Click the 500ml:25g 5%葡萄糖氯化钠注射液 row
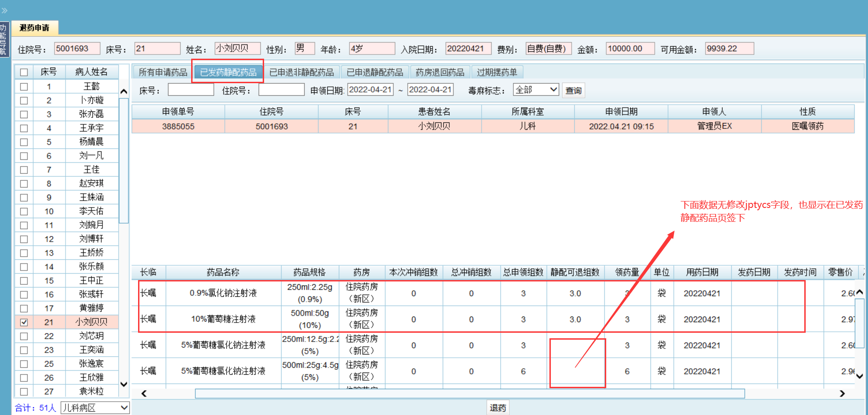Viewport: 868px width, 415px height. (492, 371)
